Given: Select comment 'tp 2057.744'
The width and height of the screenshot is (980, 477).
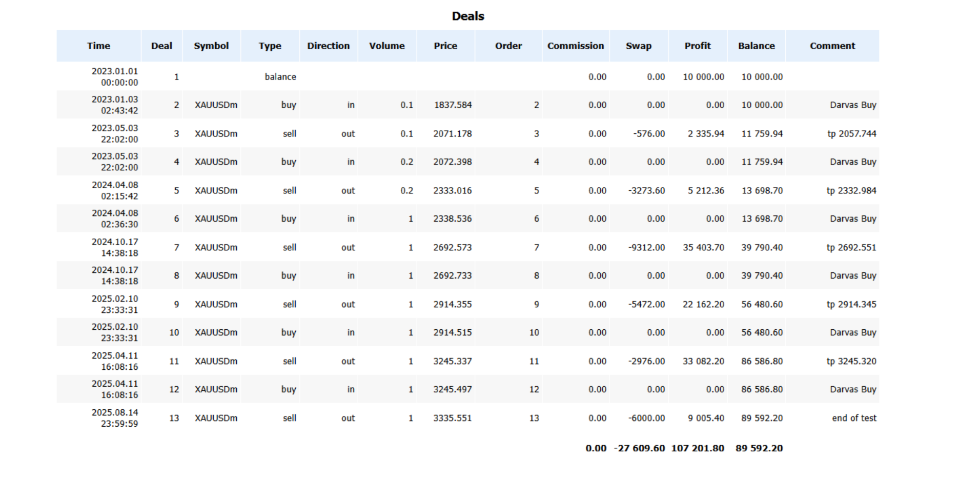Looking at the screenshot, I should click(x=852, y=134).
